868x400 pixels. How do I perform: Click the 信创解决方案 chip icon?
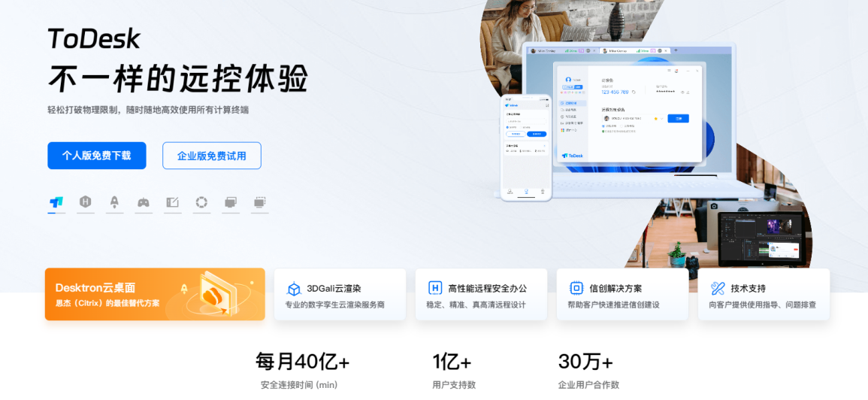[x=576, y=288]
